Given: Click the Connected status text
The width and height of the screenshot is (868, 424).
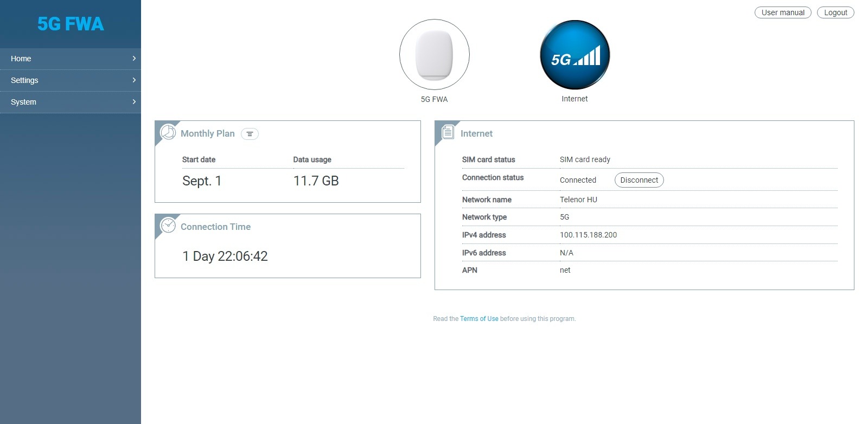Looking at the screenshot, I should [x=578, y=180].
